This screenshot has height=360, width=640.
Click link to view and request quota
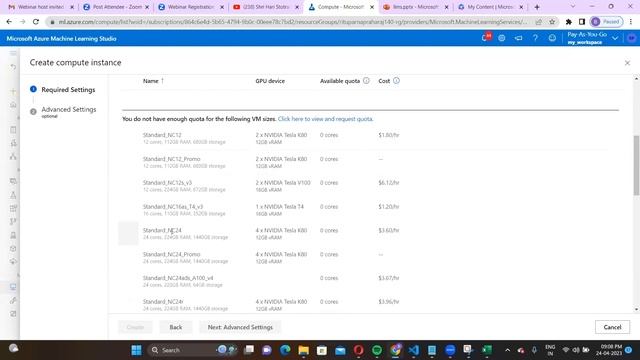(x=325, y=119)
